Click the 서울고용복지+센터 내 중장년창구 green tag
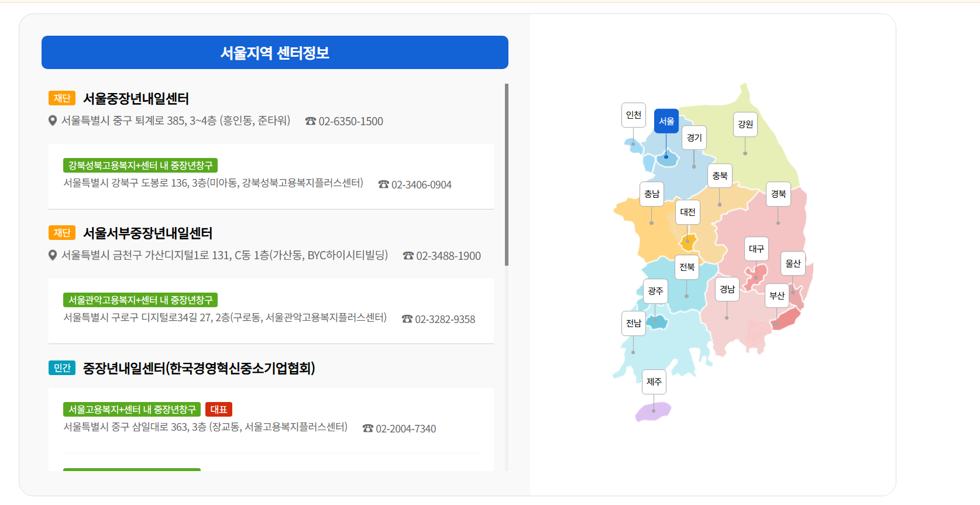Viewport: 980px width, 505px height. coord(132,410)
